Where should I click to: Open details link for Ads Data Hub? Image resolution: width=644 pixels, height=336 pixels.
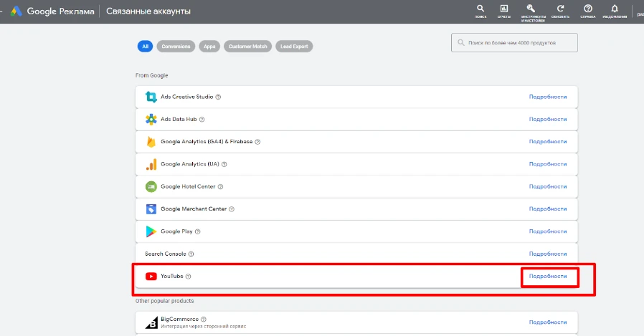click(x=548, y=120)
